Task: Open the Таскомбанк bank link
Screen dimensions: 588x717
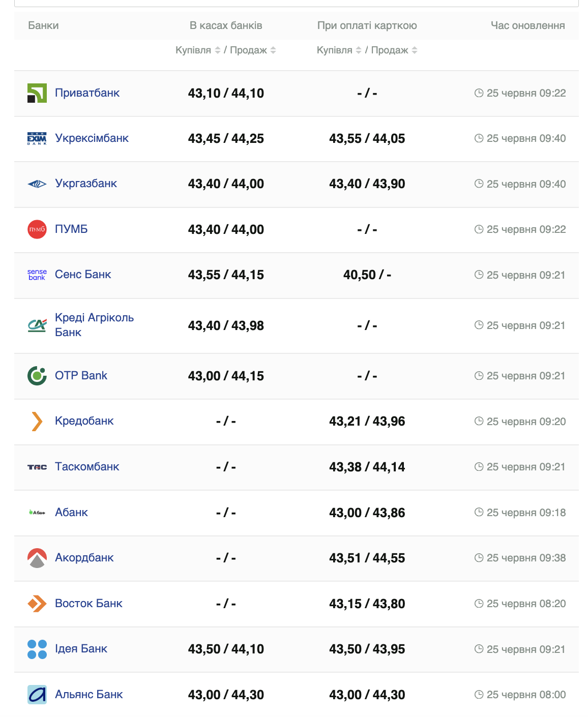Action: (x=87, y=467)
